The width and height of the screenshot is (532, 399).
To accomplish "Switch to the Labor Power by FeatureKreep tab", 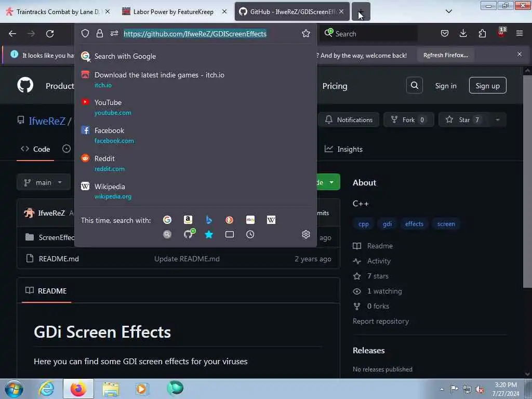I will [174, 12].
